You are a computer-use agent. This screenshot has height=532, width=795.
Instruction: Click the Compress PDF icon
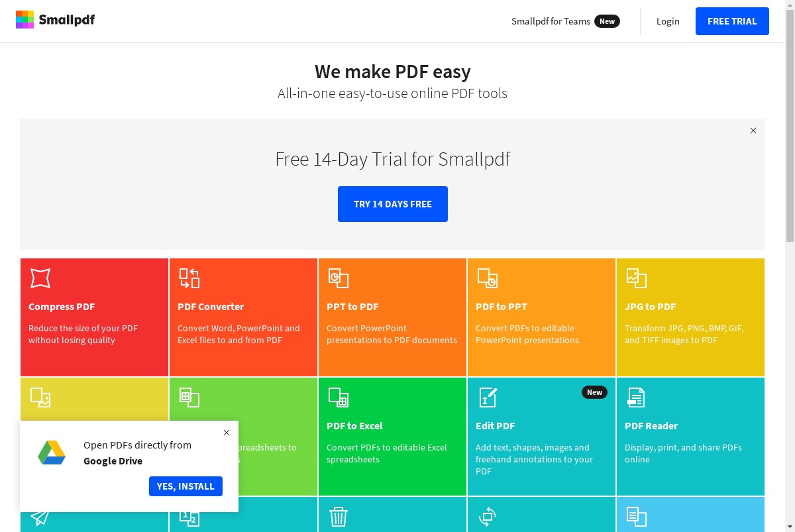pyautogui.click(x=40, y=278)
